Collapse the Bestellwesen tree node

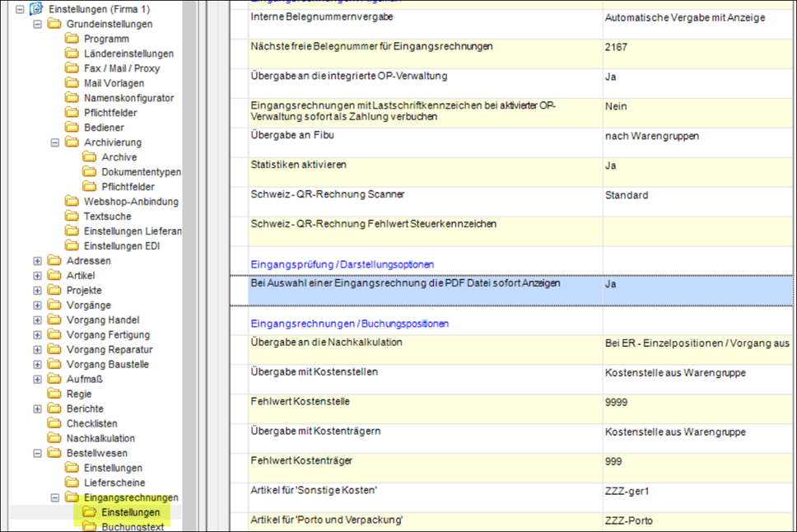coord(37,454)
